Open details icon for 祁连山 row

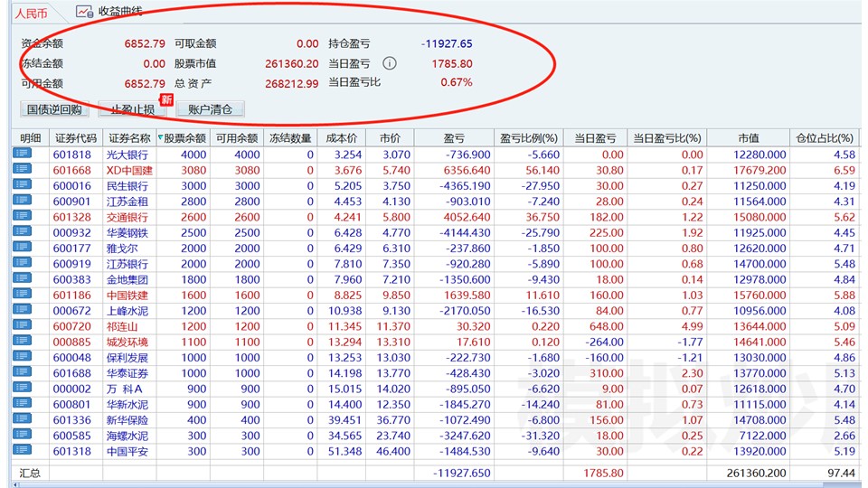tap(22, 324)
